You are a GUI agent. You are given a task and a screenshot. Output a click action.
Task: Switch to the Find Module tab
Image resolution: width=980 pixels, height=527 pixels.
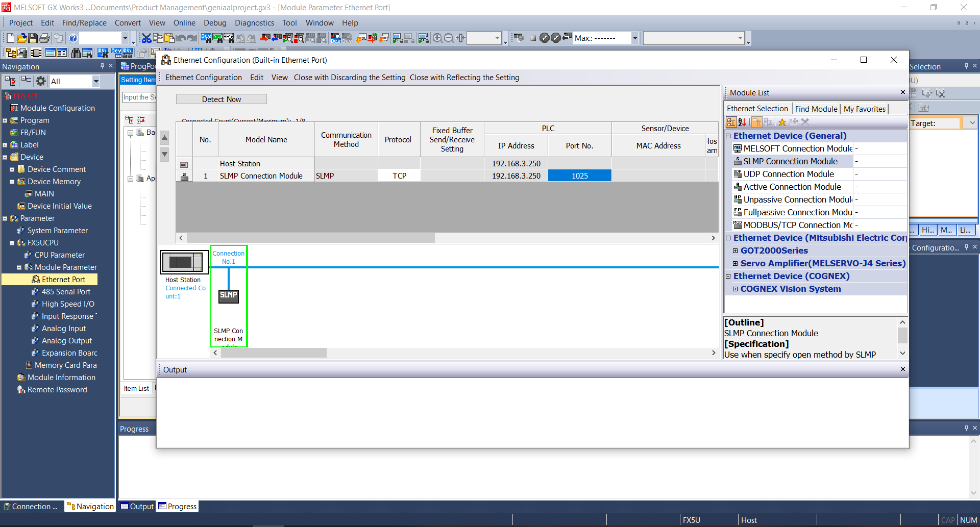coord(816,109)
